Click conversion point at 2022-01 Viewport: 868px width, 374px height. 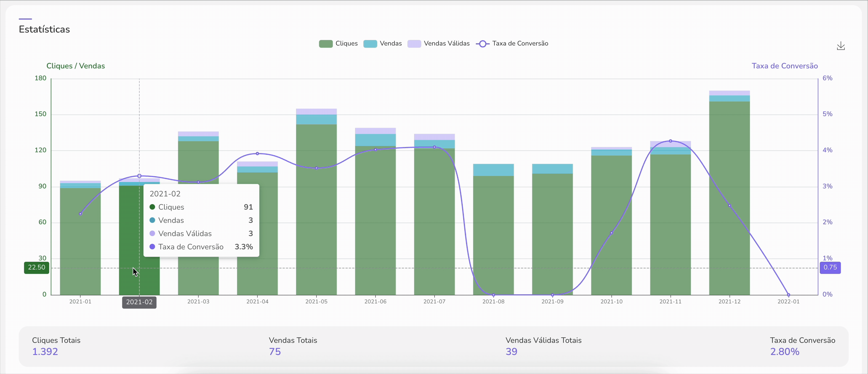coord(788,295)
